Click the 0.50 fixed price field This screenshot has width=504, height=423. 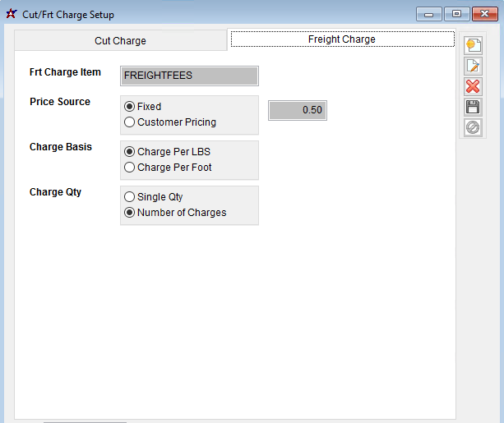[x=298, y=111]
